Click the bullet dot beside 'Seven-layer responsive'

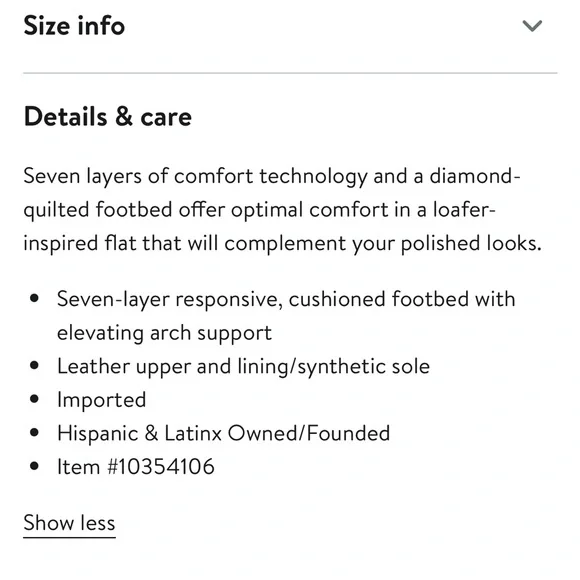(x=34, y=298)
